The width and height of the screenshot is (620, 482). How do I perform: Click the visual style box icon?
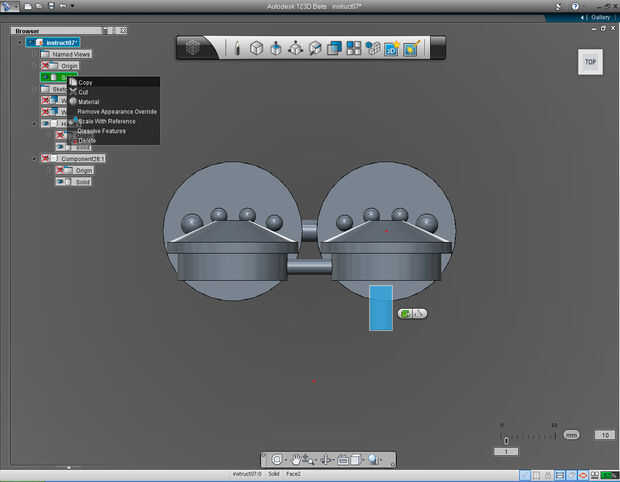355,459
